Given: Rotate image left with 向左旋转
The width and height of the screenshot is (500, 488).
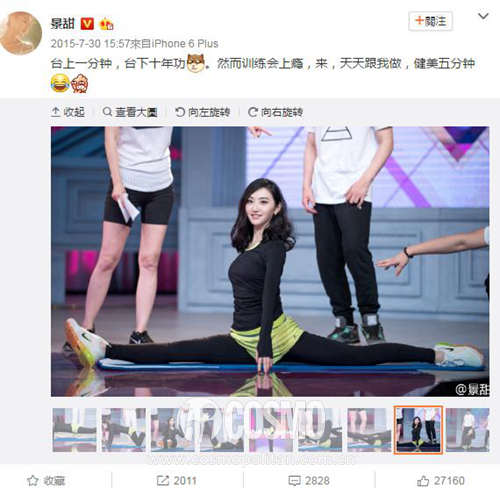Looking at the screenshot, I should pos(203,112).
